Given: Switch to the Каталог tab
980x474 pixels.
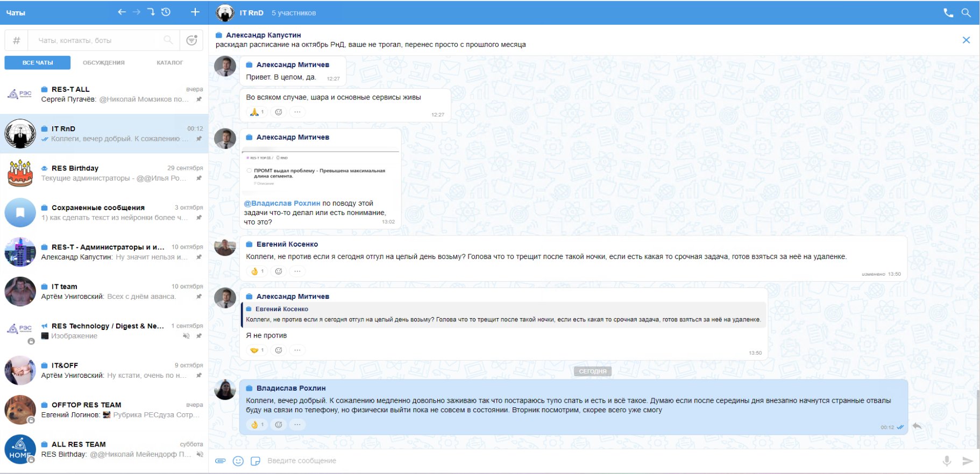Looking at the screenshot, I should (169, 63).
